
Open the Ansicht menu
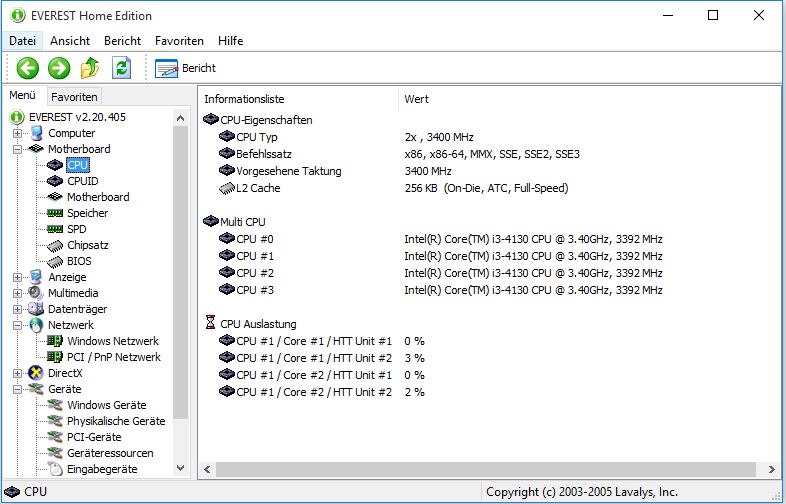70,41
